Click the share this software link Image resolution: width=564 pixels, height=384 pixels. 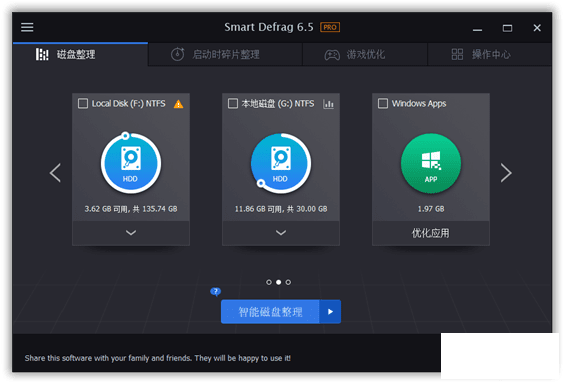pos(158,358)
